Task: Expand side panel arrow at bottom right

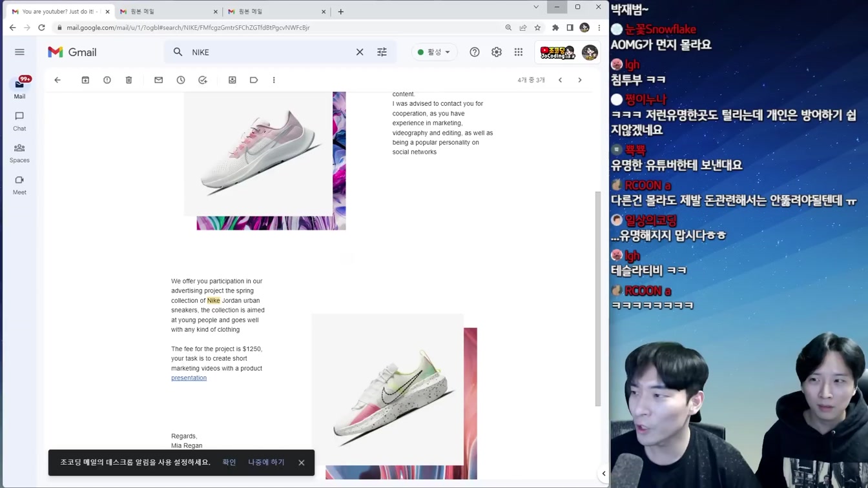Action: 604,474
